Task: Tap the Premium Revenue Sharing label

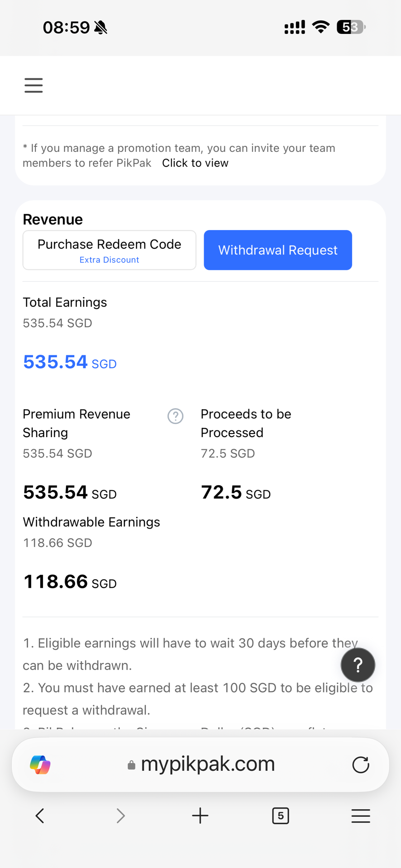Action: tap(76, 423)
